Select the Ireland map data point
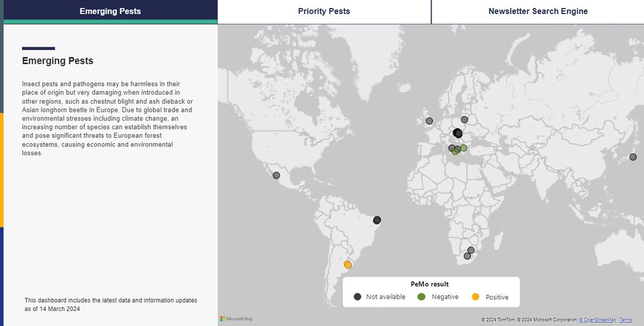This screenshot has width=644, height=326. tap(429, 121)
